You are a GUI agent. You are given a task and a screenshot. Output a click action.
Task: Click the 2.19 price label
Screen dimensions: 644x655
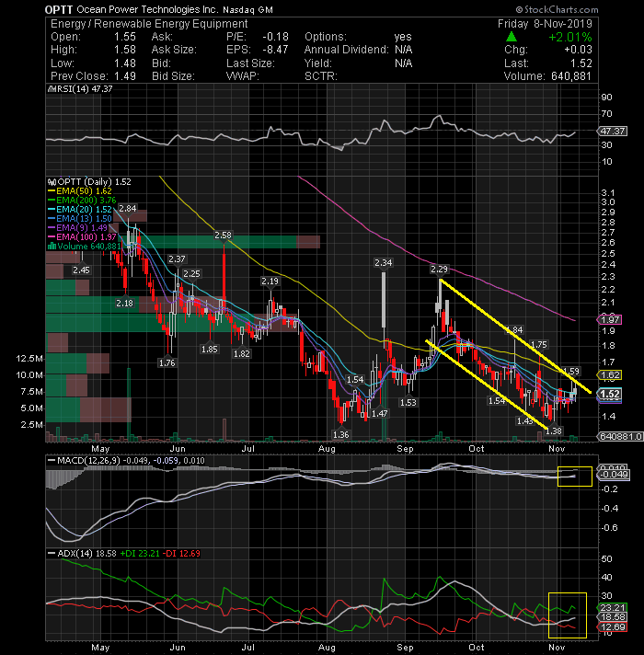coord(270,282)
